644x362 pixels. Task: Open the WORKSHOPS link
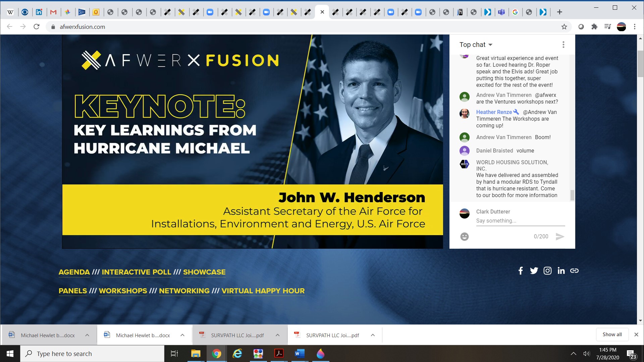123,291
